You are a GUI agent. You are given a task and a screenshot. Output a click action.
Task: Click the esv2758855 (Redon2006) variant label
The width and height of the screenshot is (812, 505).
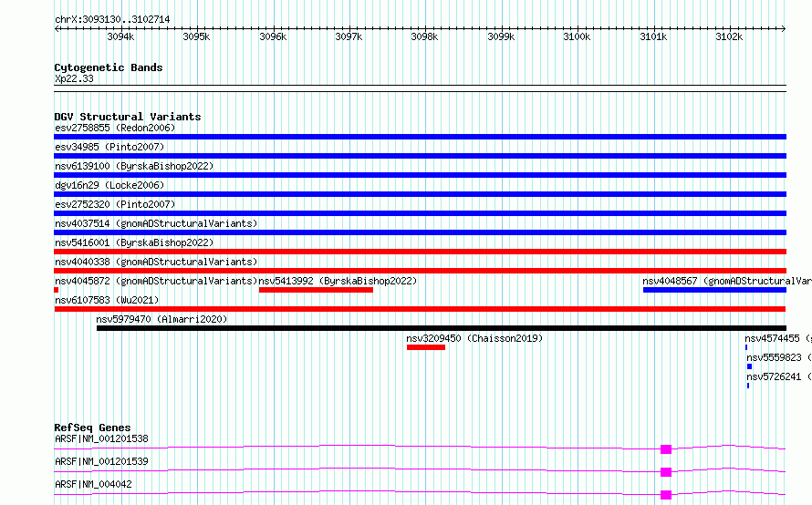pyautogui.click(x=115, y=128)
